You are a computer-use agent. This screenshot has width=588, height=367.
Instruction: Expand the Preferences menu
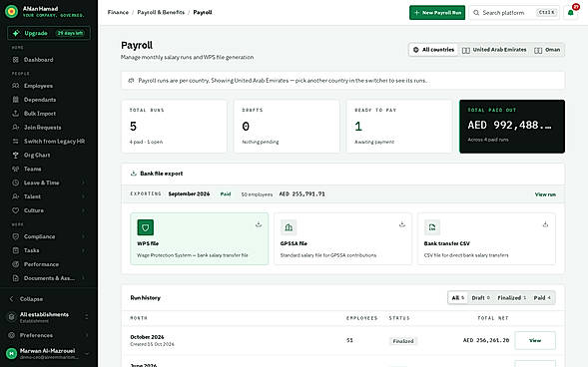[x=49, y=335]
